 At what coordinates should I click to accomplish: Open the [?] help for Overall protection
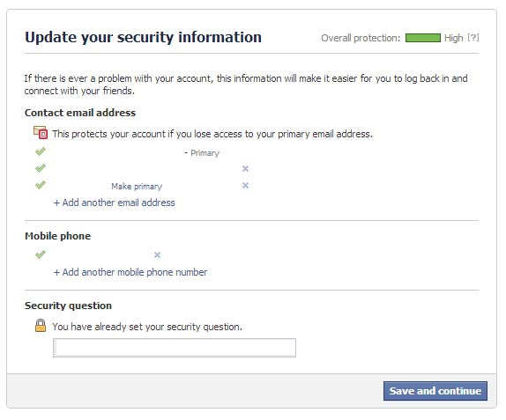point(473,38)
